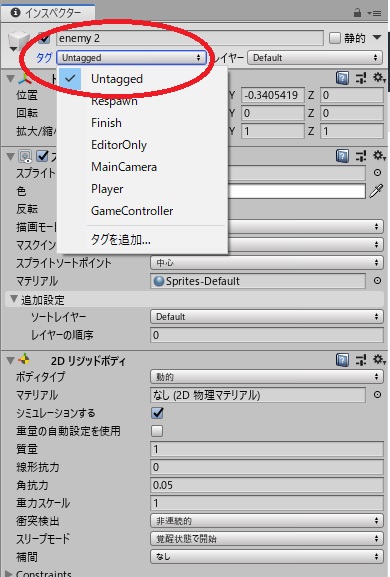Image resolution: width=390 pixels, height=577 pixels.
Task: Open Sprite Renderer preset selector icon
Action: [x=361, y=156]
